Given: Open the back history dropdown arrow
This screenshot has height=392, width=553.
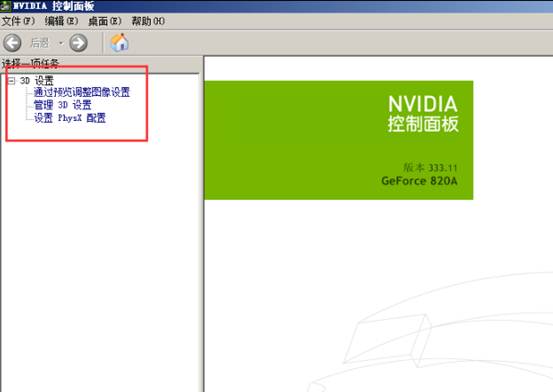Looking at the screenshot, I should [x=61, y=43].
